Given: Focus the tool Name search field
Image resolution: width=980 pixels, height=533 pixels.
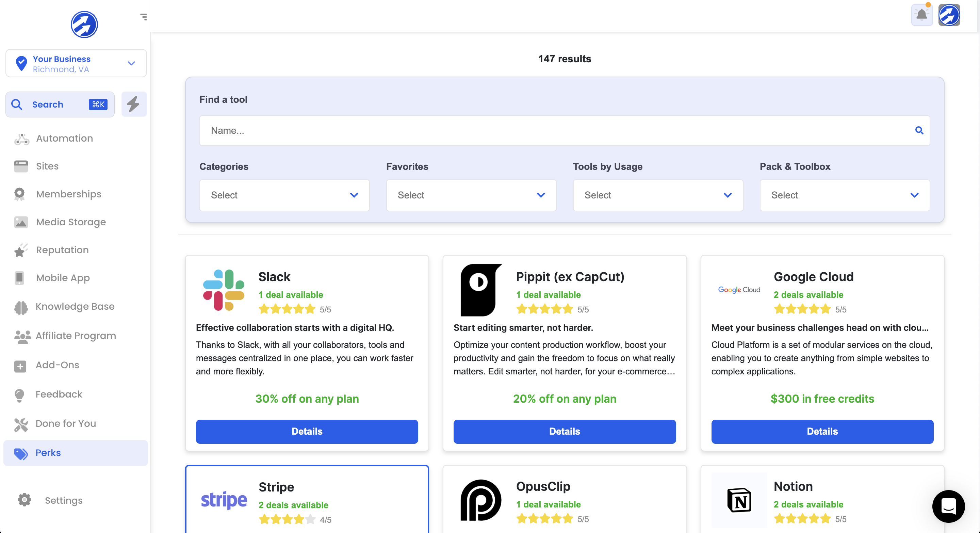Looking at the screenshot, I should coord(555,130).
